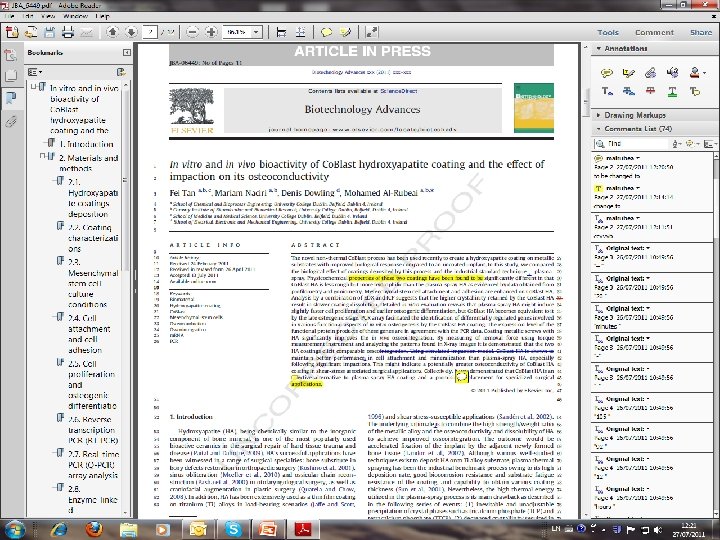This screenshot has height=540, width=720.
Task: Open the Tools pane
Action: [x=608, y=32]
